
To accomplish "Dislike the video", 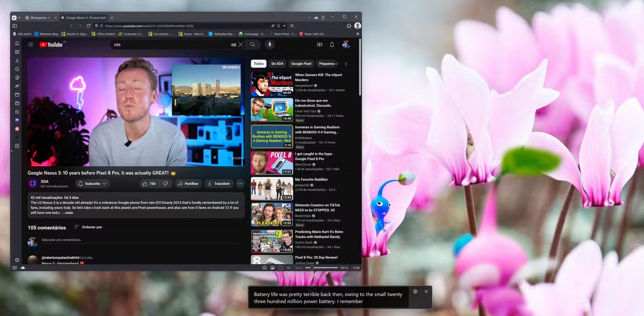I will pos(165,184).
